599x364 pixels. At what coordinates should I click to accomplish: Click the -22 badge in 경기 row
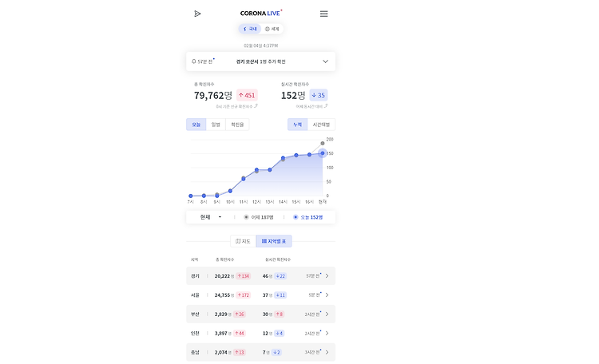280,275
